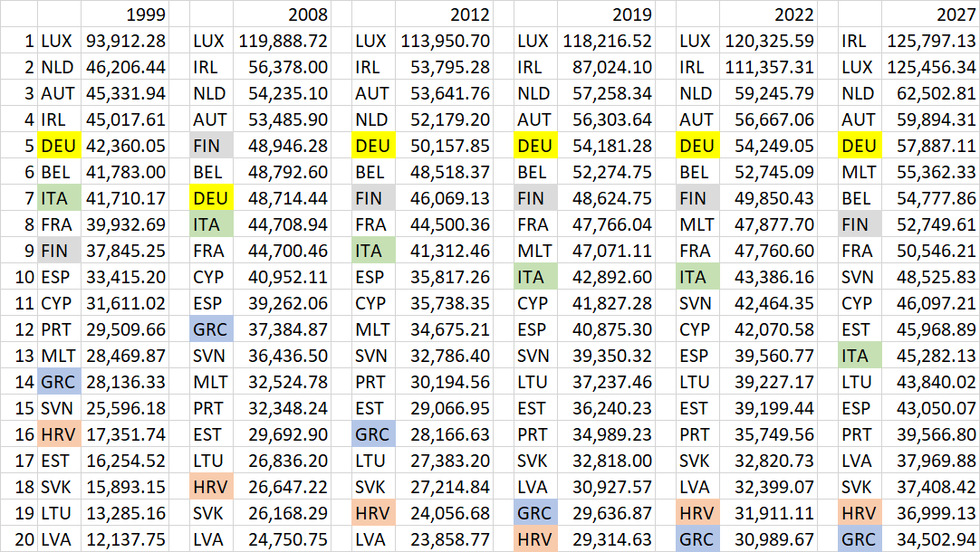
Task: Click the MLT cell beside 55,362.33
Action: click(860, 172)
